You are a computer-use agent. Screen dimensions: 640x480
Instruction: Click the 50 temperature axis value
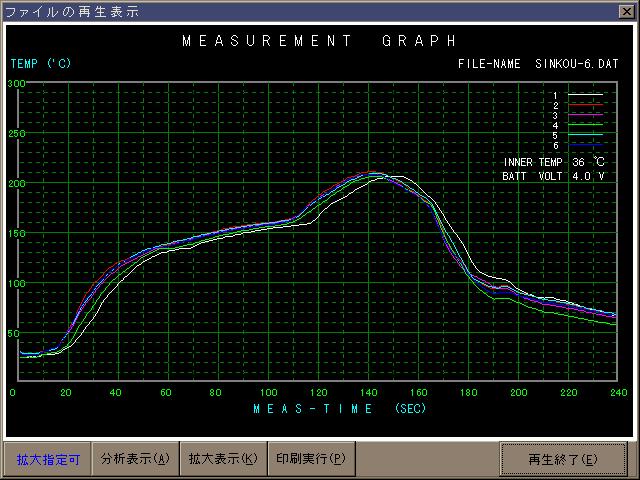pos(13,333)
